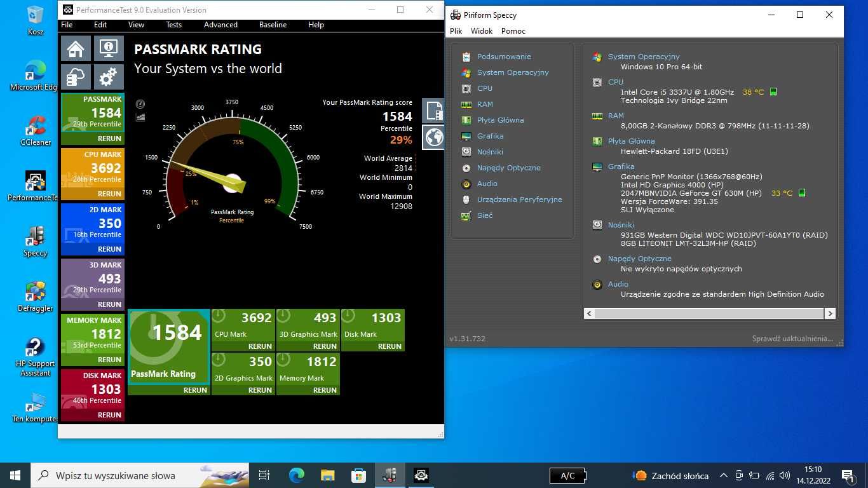Select Podsumowanie in Speccy sidebar
The image size is (868, 488).
tap(504, 57)
